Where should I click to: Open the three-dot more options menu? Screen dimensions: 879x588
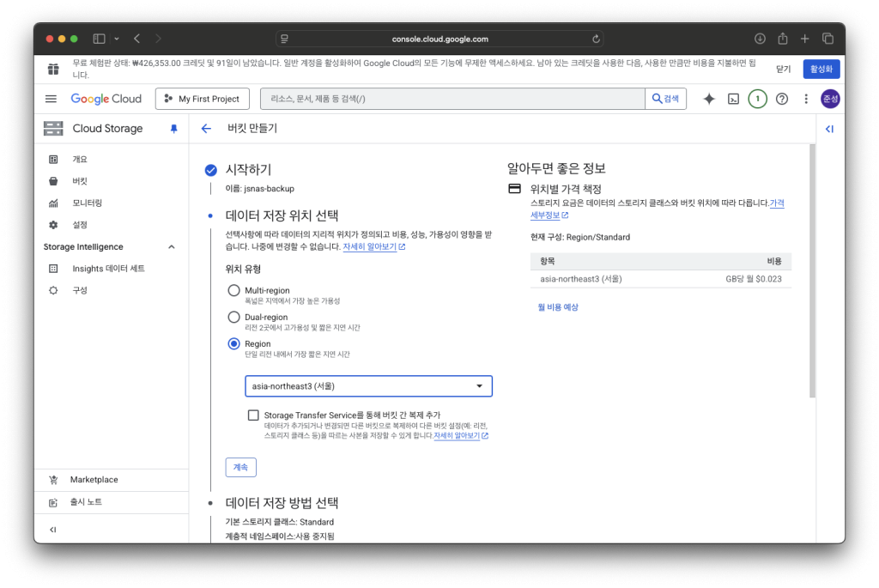pyautogui.click(x=805, y=99)
